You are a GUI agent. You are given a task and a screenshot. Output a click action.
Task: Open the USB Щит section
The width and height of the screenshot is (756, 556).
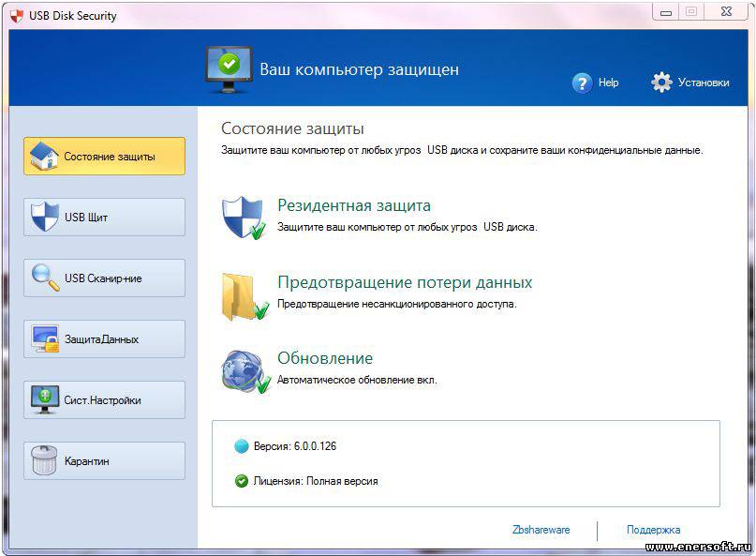104,217
